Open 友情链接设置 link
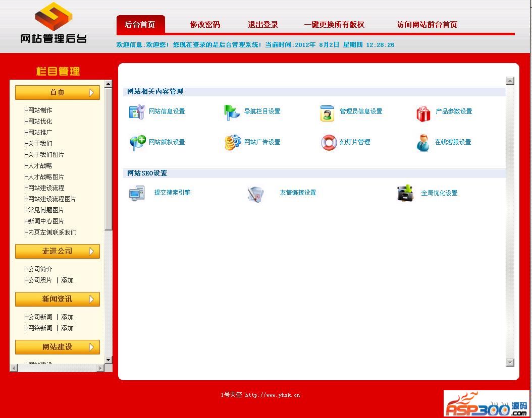532x418 pixels. [x=298, y=193]
